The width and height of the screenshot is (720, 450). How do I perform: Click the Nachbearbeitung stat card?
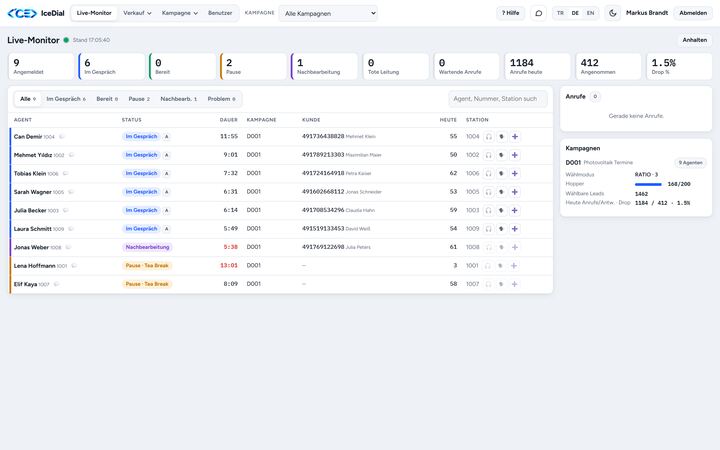tap(324, 66)
